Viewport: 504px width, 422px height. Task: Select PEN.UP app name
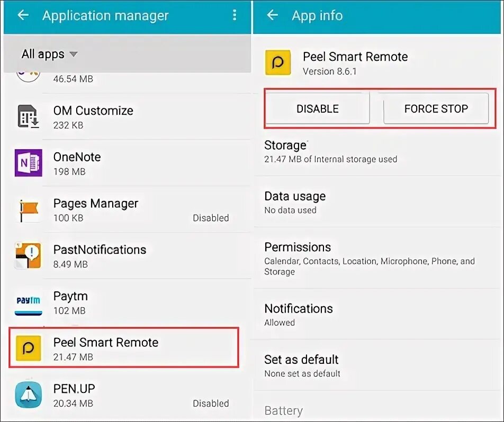coord(74,389)
